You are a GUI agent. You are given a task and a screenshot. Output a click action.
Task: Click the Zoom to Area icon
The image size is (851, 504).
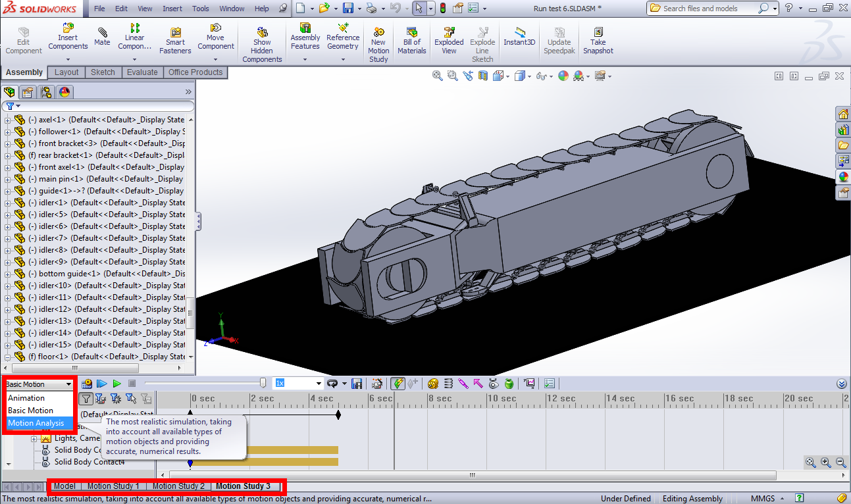pyautogui.click(x=452, y=76)
